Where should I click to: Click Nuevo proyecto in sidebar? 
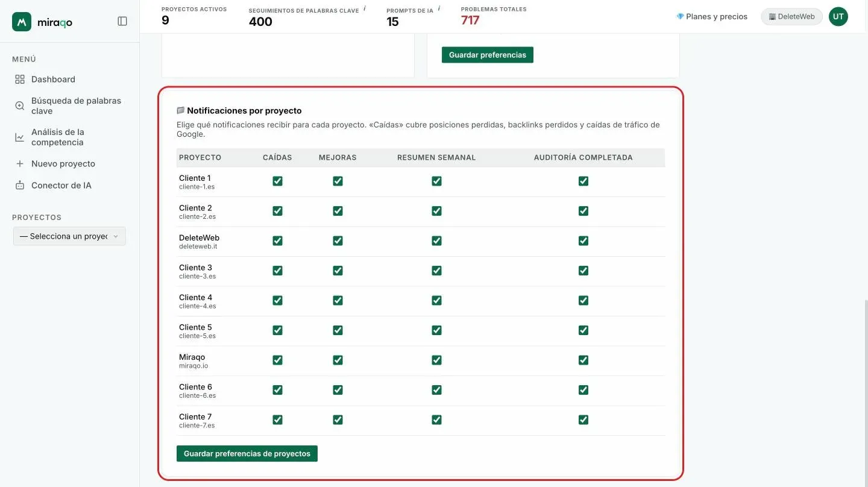click(63, 164)
